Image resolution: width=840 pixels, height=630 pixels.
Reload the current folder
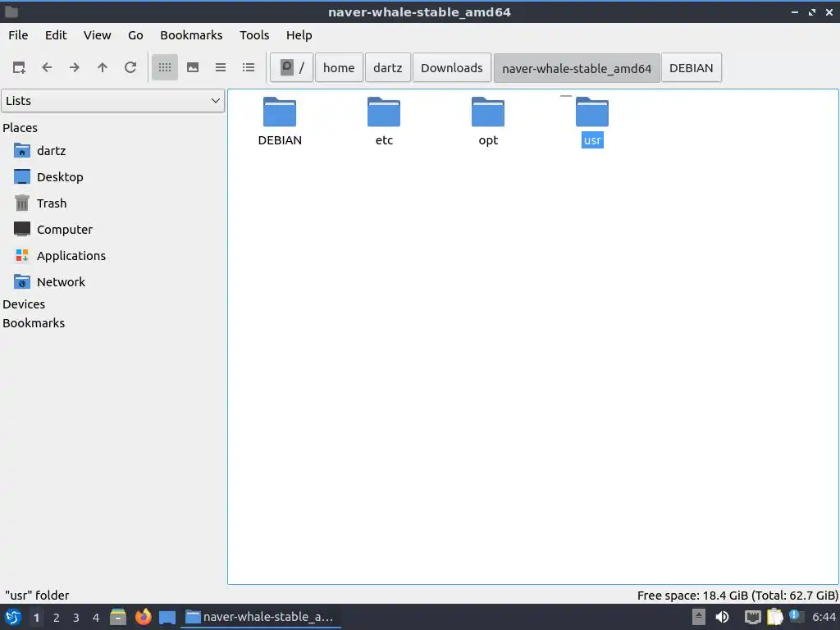click(130, 67)
